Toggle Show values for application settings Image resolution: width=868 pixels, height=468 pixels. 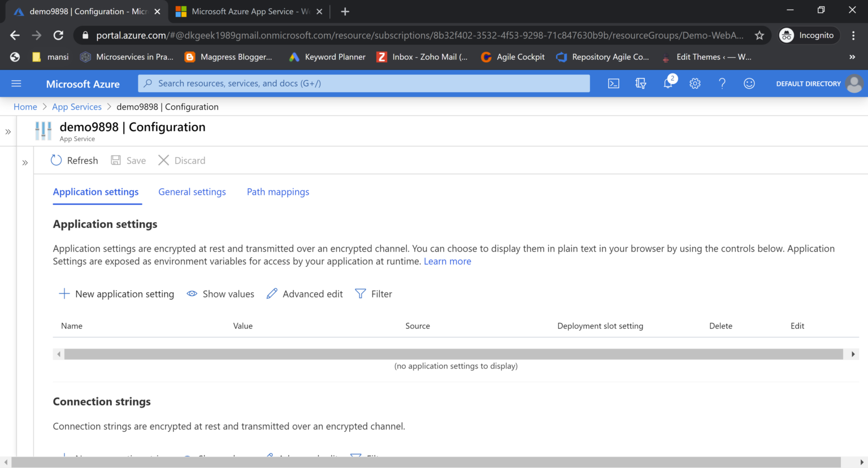click(220, 294)
